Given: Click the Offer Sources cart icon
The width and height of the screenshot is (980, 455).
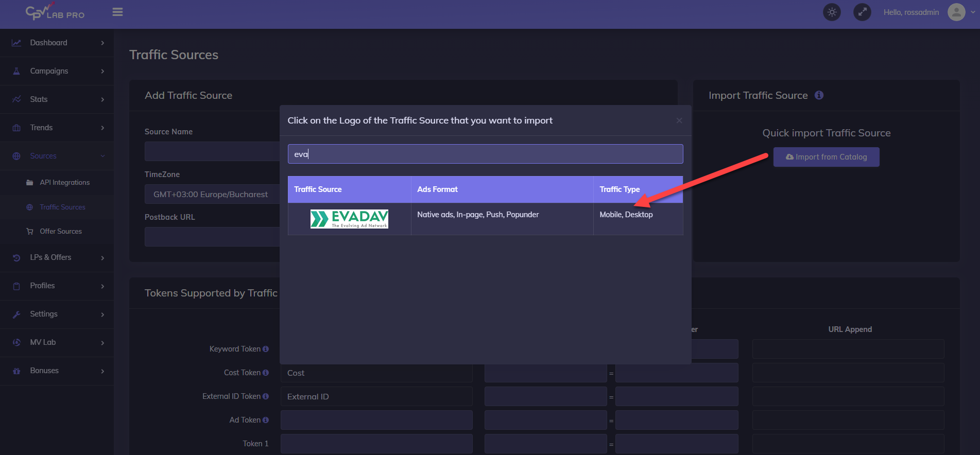Looking at the screenshot, I should pyautogui.click(x=29, y=231).
